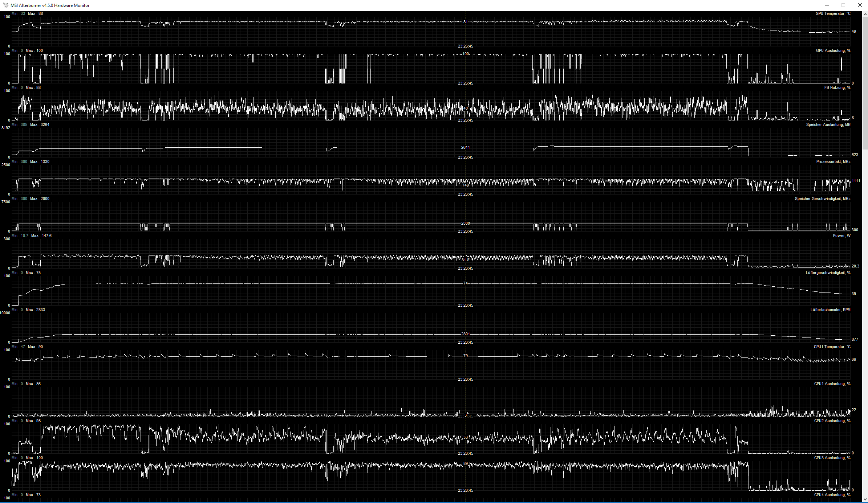This screenshot has height=503, width=868.
Task: Click the MSI Afterburner title bar icon
Action: coord(5,5)
